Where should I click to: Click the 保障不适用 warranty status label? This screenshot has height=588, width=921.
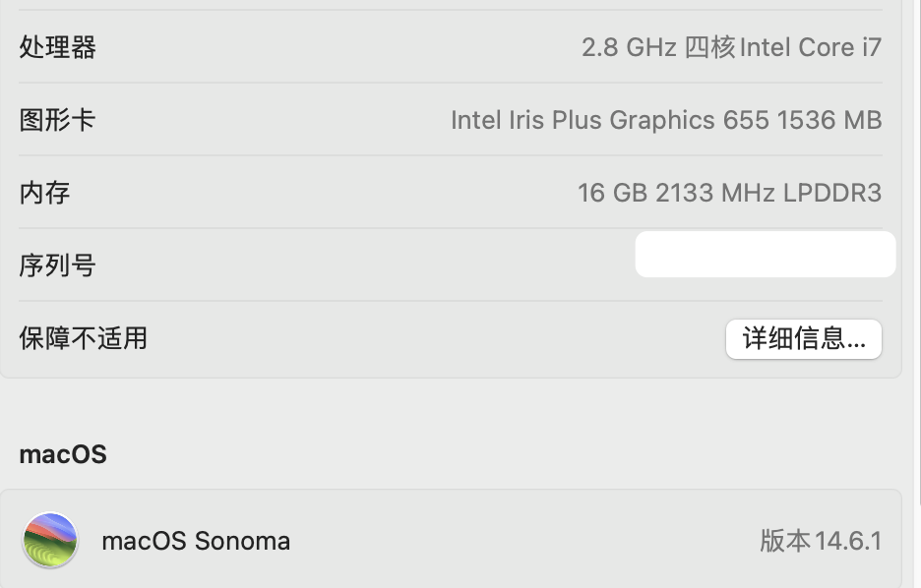coord(83,338)
